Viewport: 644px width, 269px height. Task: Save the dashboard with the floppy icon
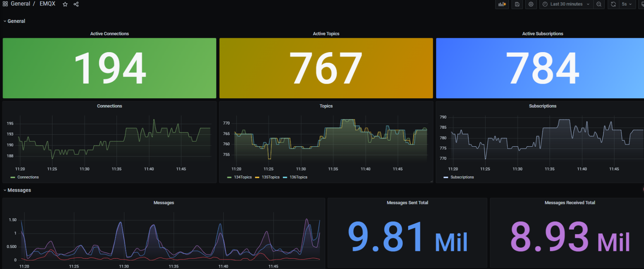[517, 4]
